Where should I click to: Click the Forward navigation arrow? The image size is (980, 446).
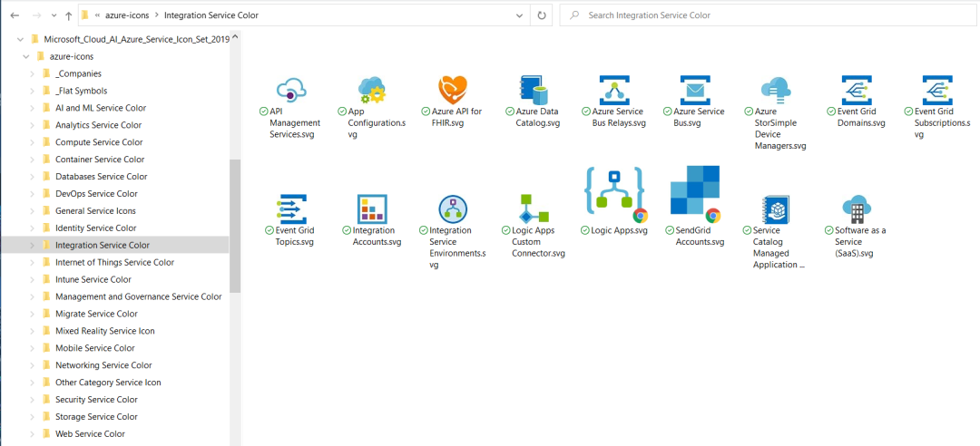point(35,15)
